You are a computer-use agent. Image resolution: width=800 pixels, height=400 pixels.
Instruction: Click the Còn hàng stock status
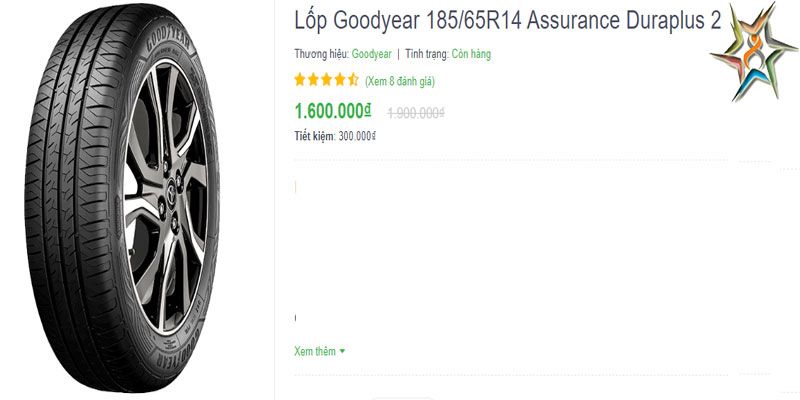[x=471, y=54]
